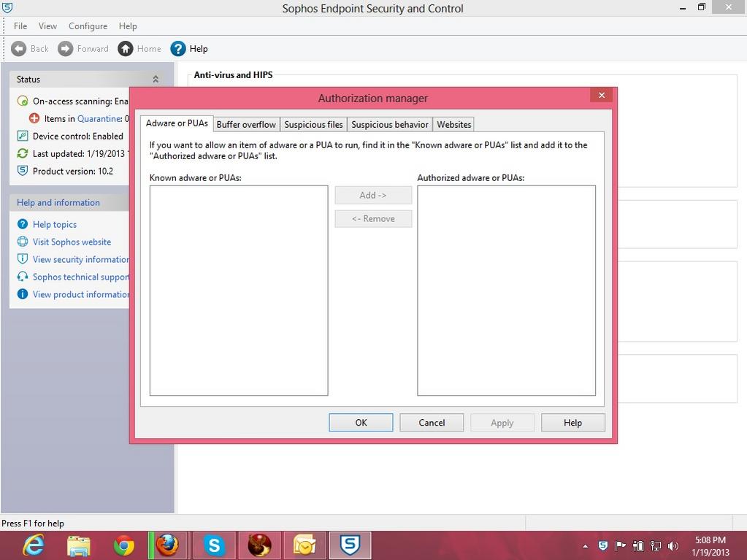Screen dimensions: 747x560
Task: Open the Action Center flag tray icon
Action: coord(620,545)
